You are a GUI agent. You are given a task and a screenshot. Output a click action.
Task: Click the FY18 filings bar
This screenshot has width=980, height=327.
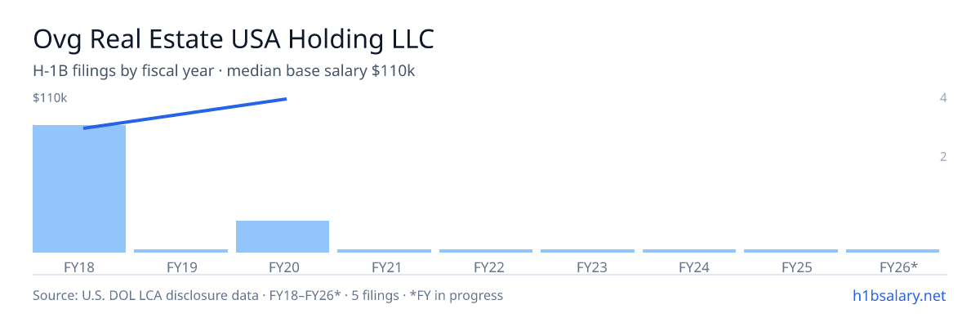[79, 189]
